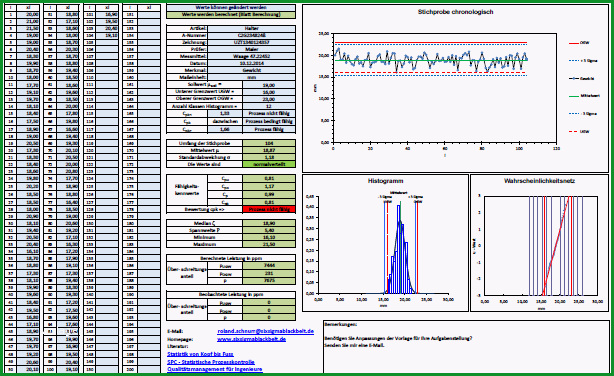This screenshot has width=614, height=376.
Task: Open 'SPC - Statistische Prozesskontrolle' link
Action: 211,362
